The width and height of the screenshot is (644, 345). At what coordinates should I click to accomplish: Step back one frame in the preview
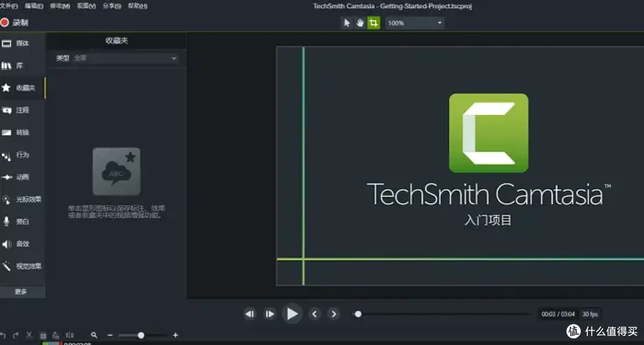tap(250, 314)
